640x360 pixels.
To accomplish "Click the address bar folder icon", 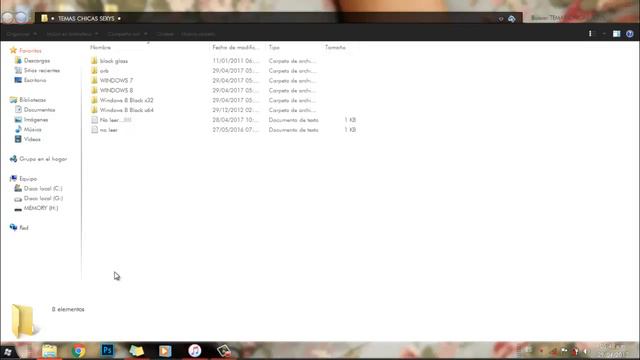I will [x=44, y=18].
